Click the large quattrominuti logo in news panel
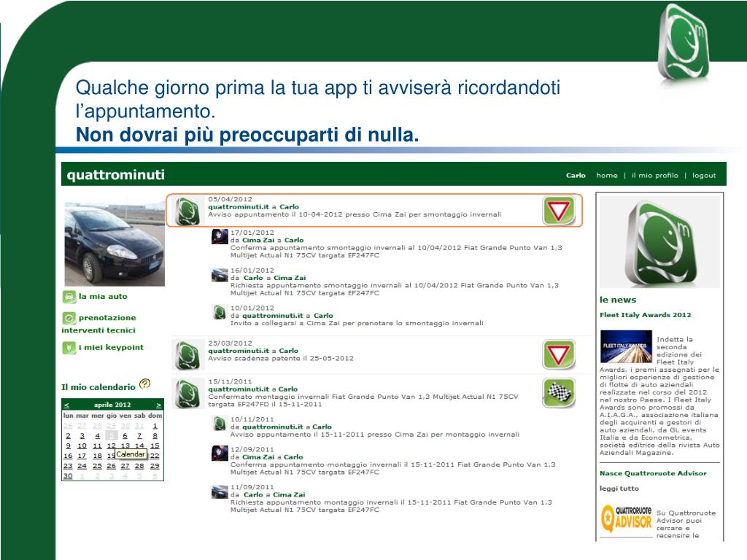The width and height of the screenshot is (747, 560). [660, 242]
